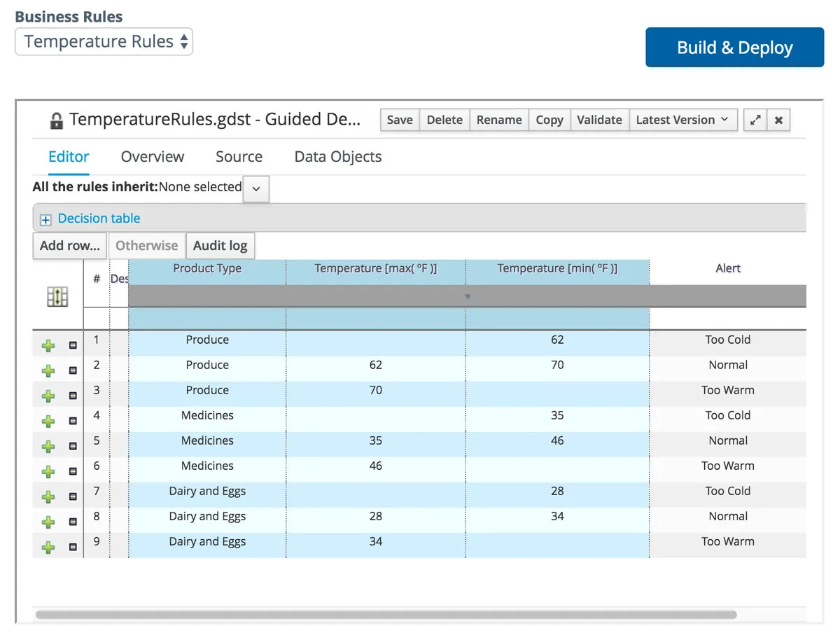The height and width of the screenshot is (640, 840).
Task: Click the TemperatureRules.gdst title text
Action: (215, 120)
